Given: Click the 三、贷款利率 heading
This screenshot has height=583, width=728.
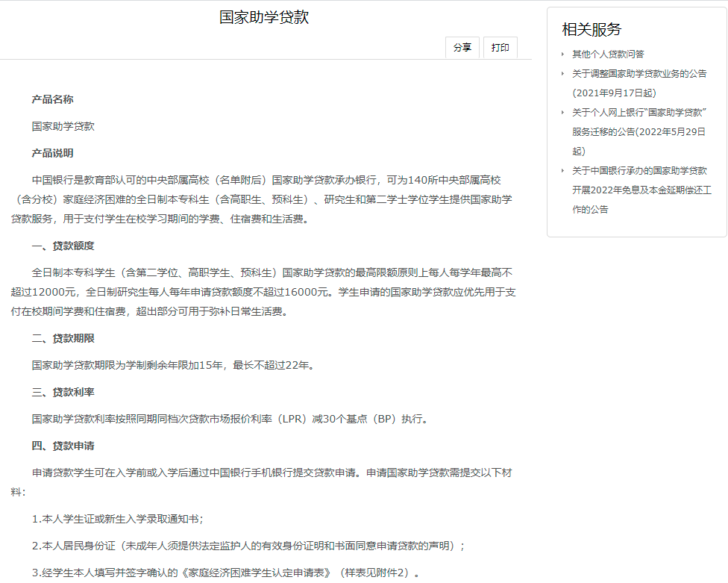Looking at the screenshot, I should pos(63,392).
